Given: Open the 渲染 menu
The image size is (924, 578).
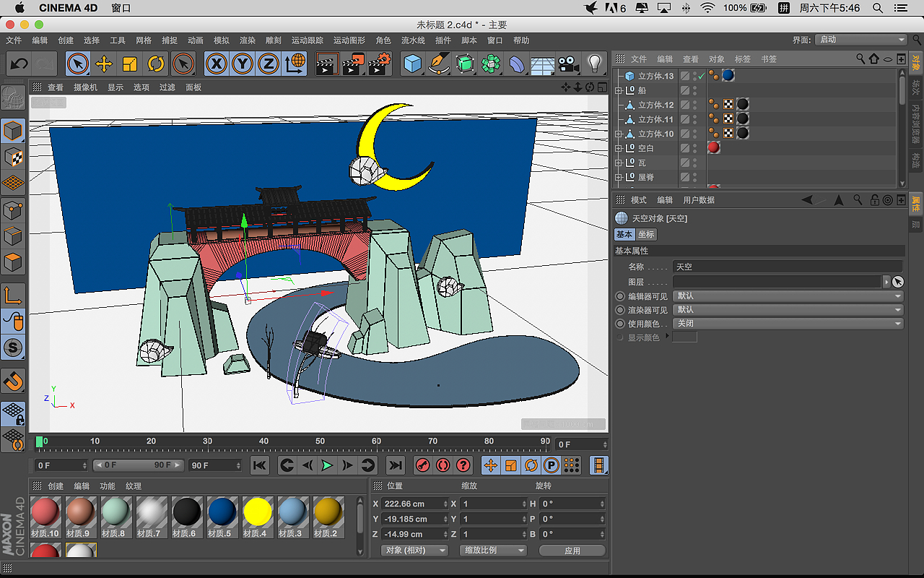Looking at the screenshot, I should click(x=248, y=40).
